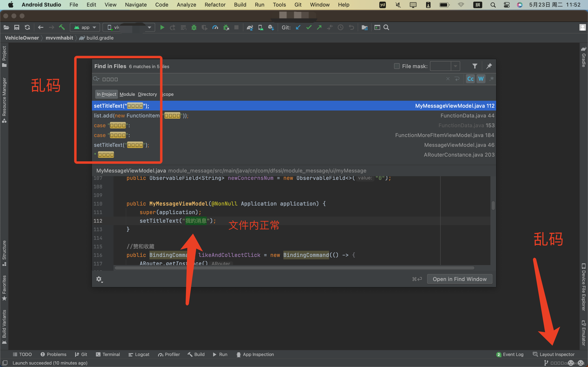Pin the Find in Files window
Viewport: 588px width, 367px height.
(489, 66)
